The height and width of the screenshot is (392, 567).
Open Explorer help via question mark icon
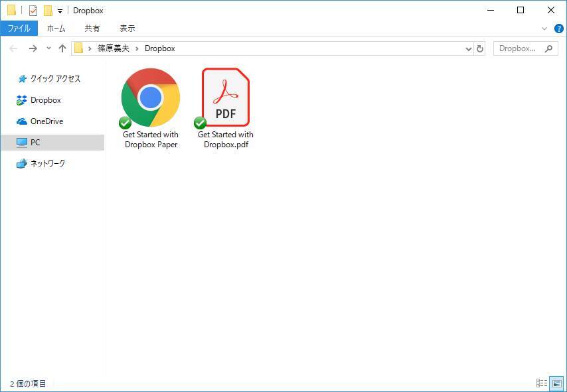pyautogui.click(x=558, y=29)
